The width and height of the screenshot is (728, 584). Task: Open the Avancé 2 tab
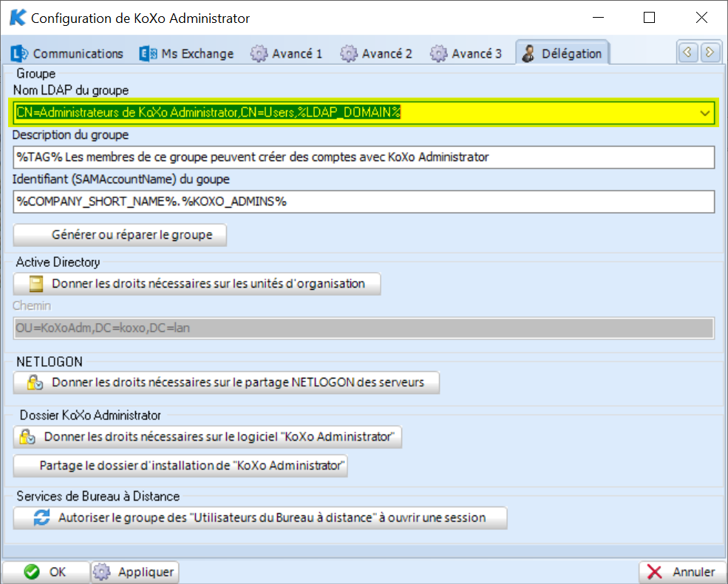click(376, 53)
